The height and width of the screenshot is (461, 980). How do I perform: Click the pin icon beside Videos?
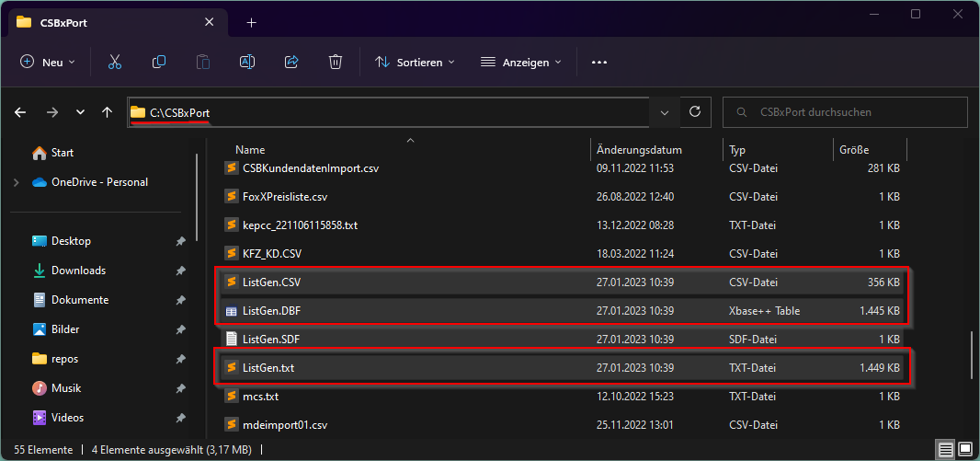180,418
